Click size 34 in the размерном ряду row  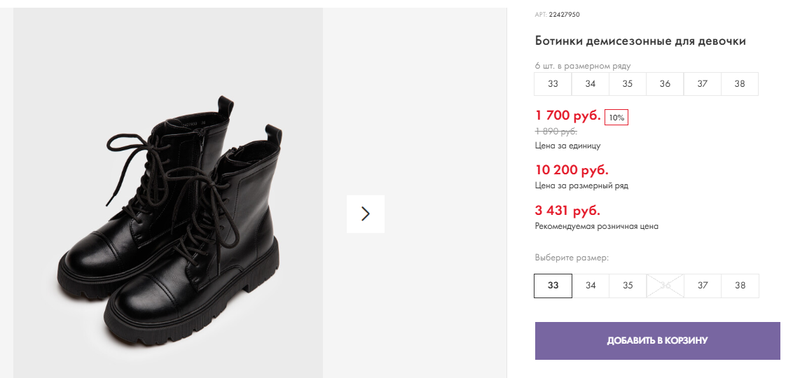coord(590,84)
